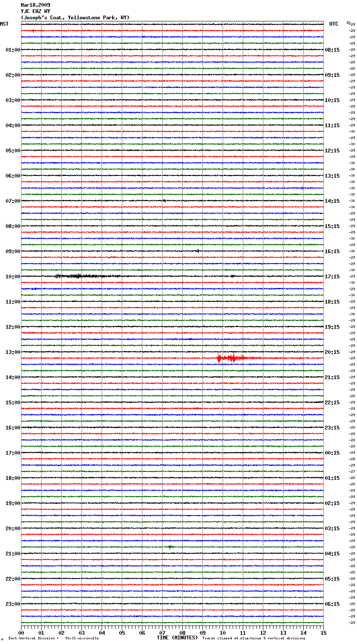
Task: Click the large red seismic burst on 13:15 trace
Action: pos(239,359)
